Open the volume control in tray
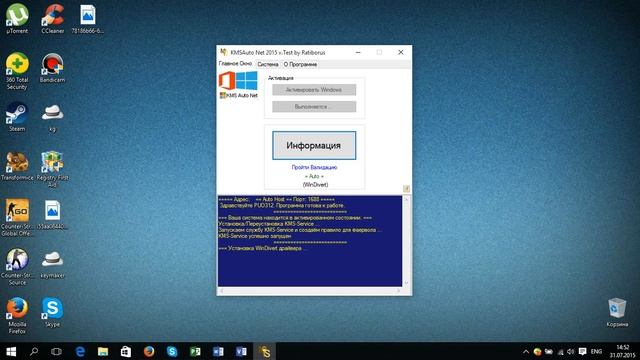The image size is (640, 360). (571, 351)
